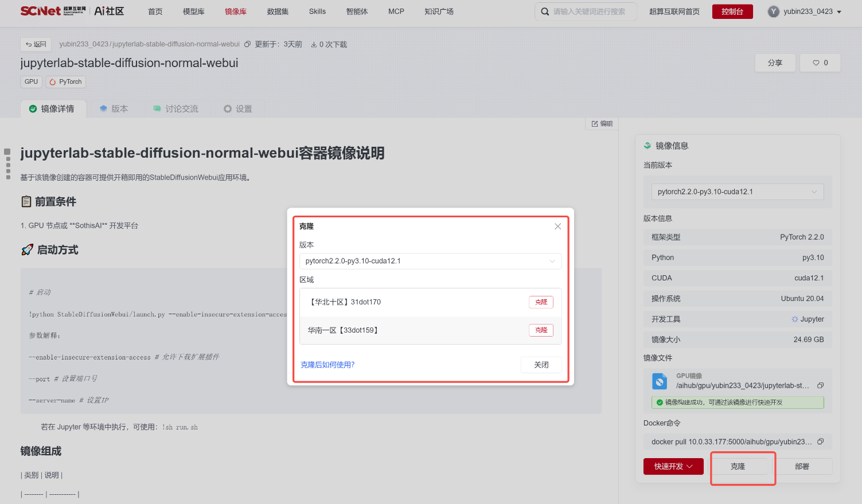862x504 pixels.
Task: Click the SCNet logo in header
Action: [53, 11]
